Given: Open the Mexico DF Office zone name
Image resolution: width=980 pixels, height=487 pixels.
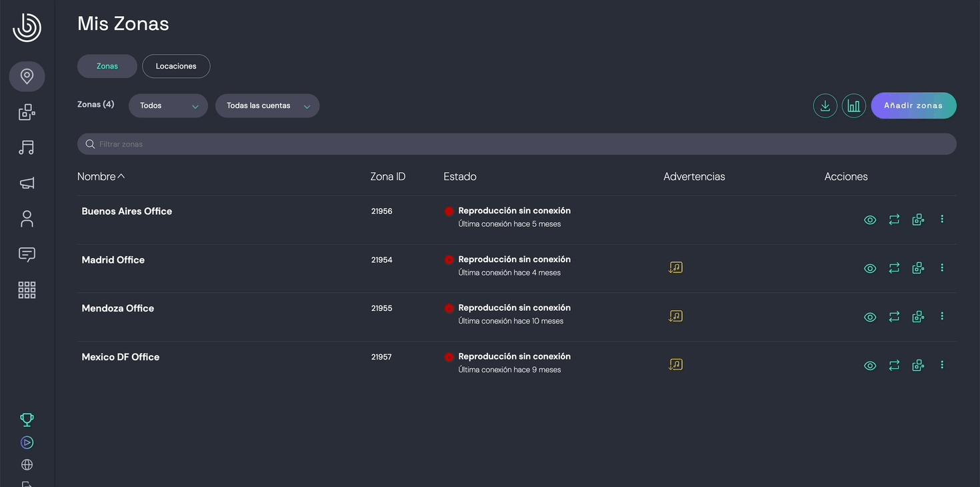Looking at the screenshot, I should 121,358.
